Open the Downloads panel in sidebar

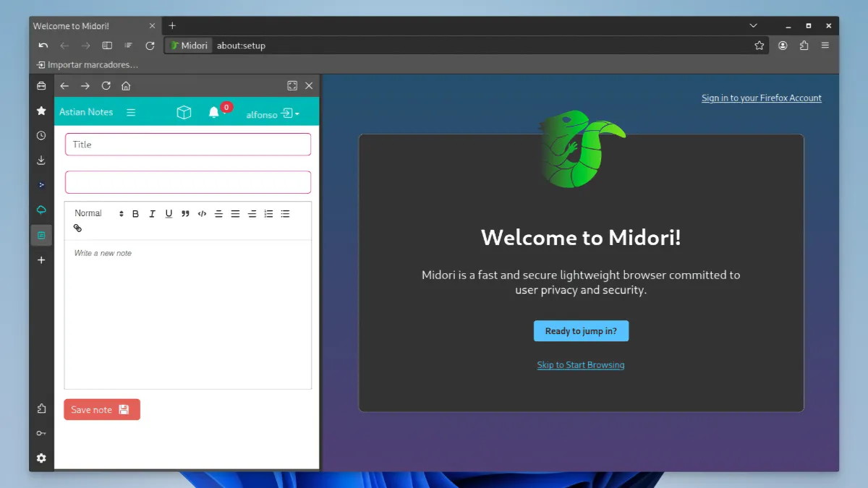41,160
